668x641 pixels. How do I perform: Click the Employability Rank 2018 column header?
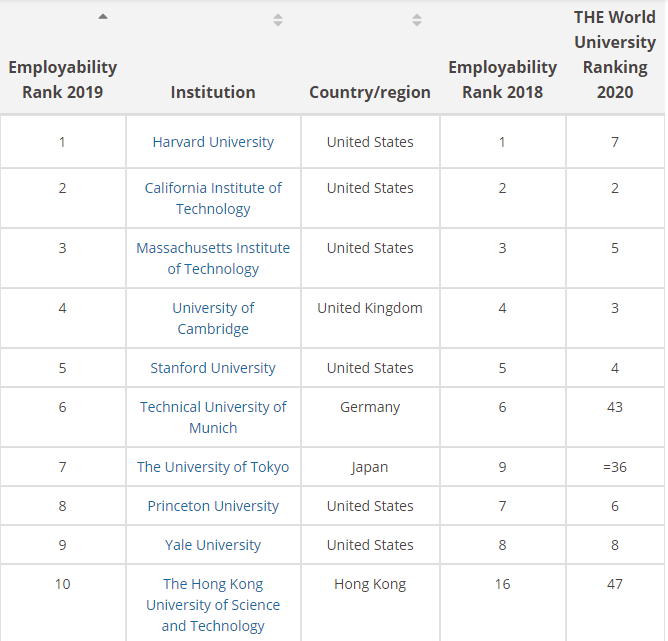(x=502, y=80)
